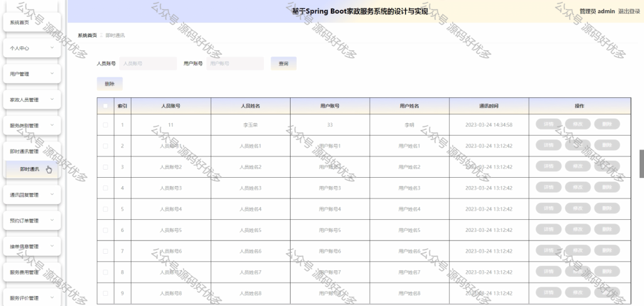Focus the 用户账号 search field
The height and width of the screenshot is (306, 644).
[235, 63]
